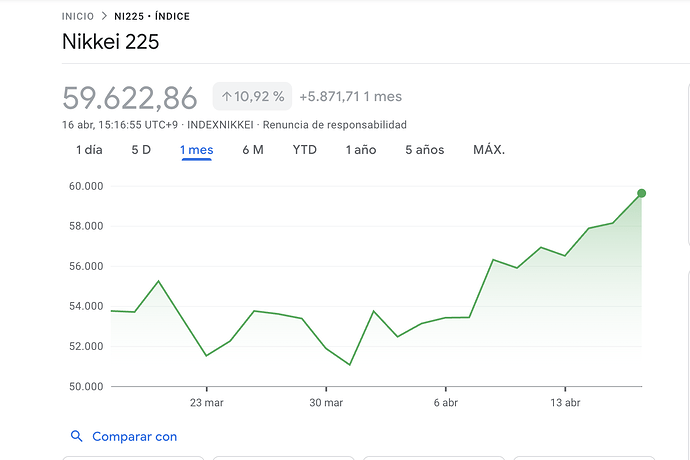Click the 50.000 y-axis label
This screenshot has height=460, width=690.
click(86, 386)
